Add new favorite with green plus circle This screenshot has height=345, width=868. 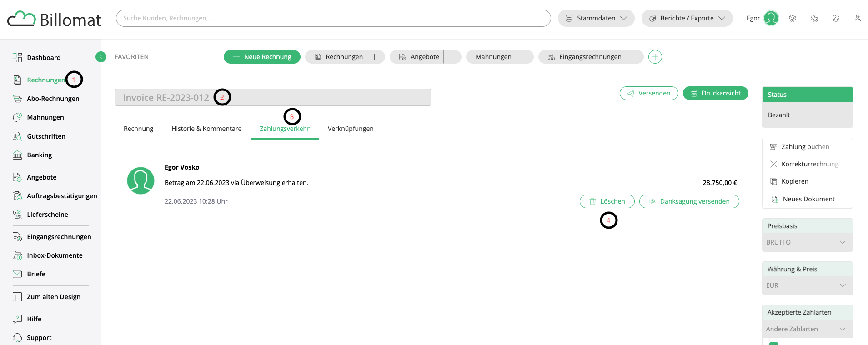pyautogui.click(x=655, y=57)
